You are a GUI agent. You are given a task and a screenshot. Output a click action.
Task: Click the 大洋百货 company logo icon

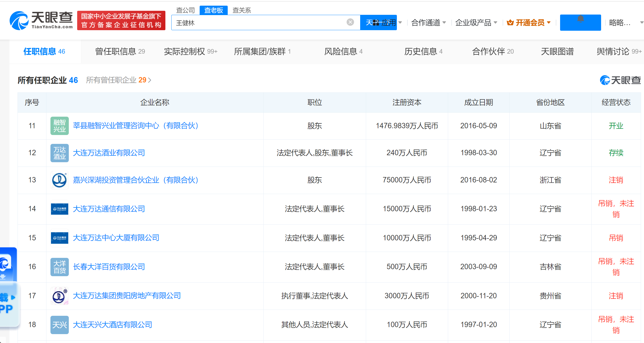(x=59, y=267)
